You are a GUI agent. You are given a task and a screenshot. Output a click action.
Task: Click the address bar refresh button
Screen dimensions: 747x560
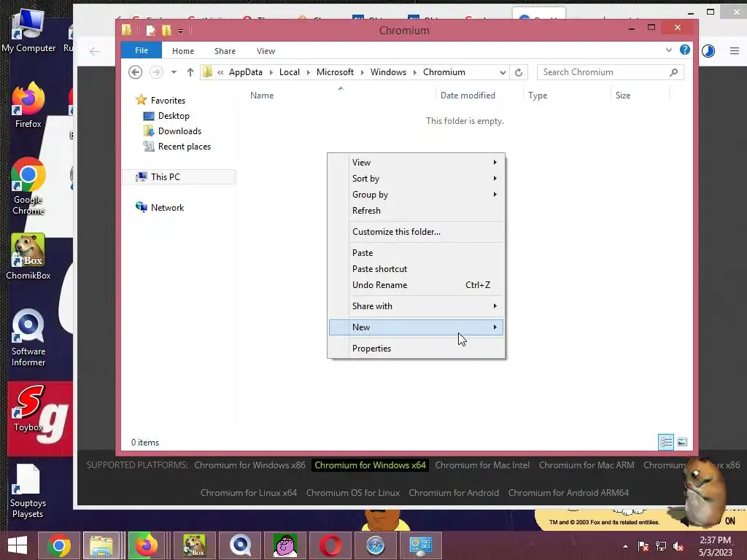click(x=519, y=72)
